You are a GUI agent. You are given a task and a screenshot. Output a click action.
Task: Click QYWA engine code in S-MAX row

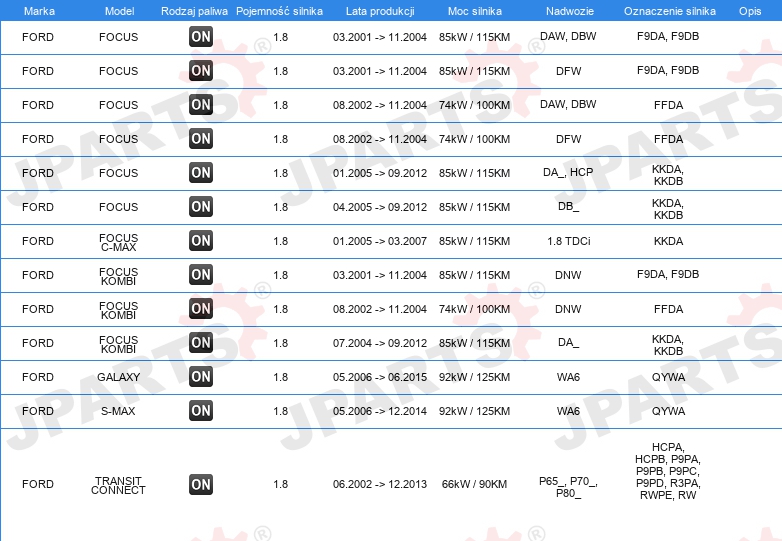click(668, 411)
